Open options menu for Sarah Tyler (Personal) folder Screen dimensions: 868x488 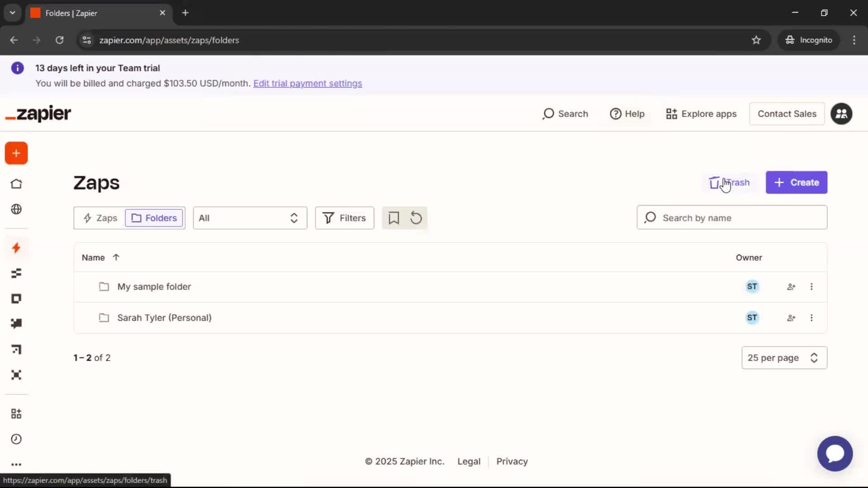pyautogui.click(x=811, y=318)
